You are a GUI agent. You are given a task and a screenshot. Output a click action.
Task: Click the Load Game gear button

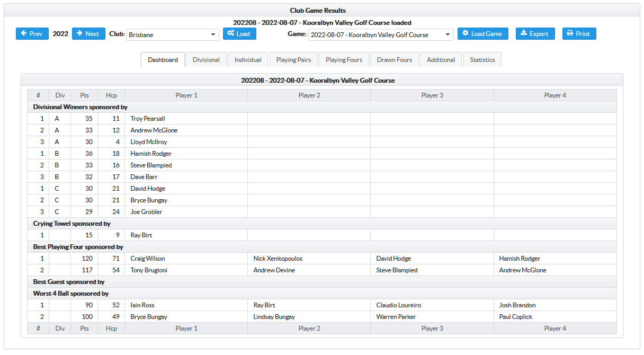482,34
